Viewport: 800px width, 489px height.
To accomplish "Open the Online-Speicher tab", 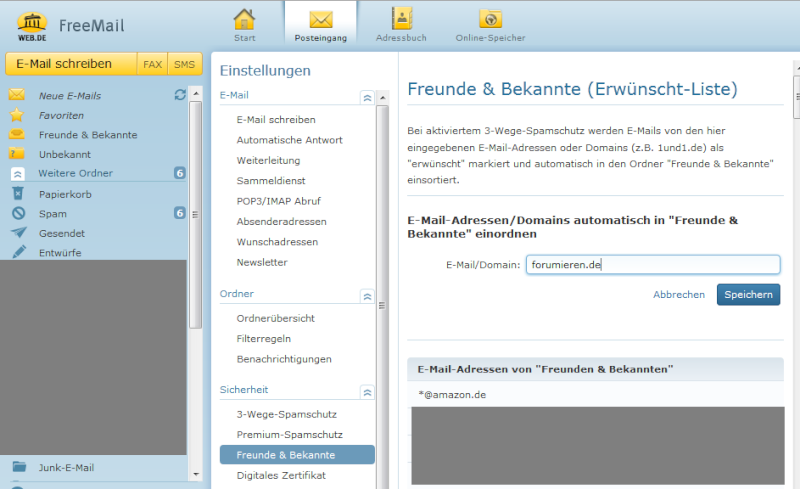I will pos(490,25).
